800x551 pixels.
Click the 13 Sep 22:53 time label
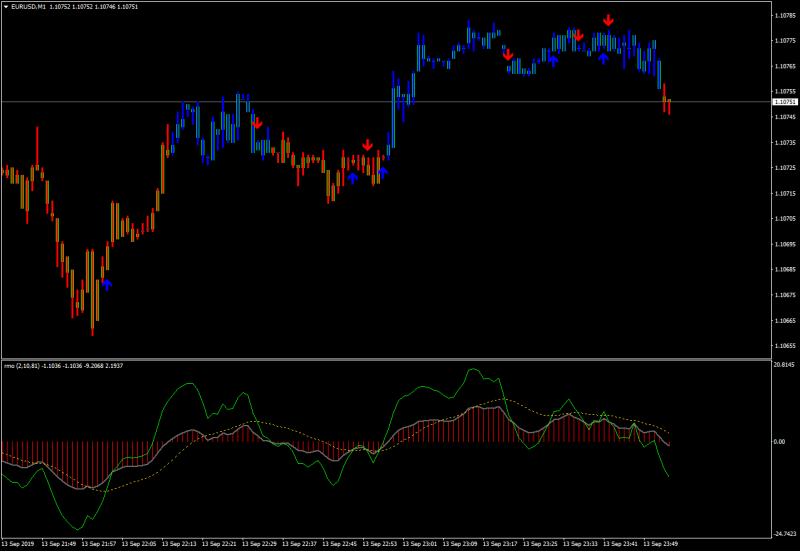(380, 544)
